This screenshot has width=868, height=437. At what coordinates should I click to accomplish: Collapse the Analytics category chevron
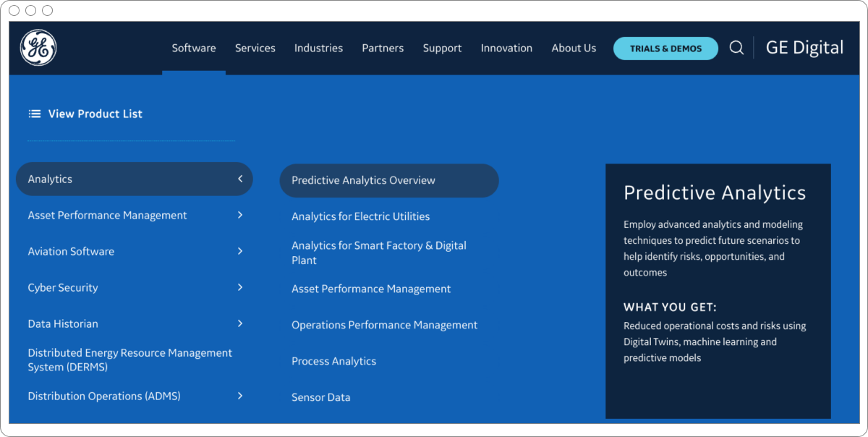tap(240, 179)
